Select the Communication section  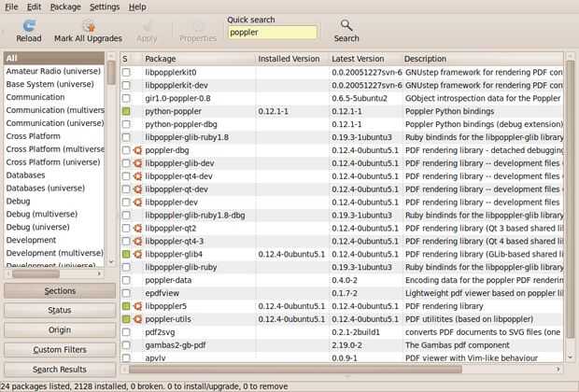[54, 97]
